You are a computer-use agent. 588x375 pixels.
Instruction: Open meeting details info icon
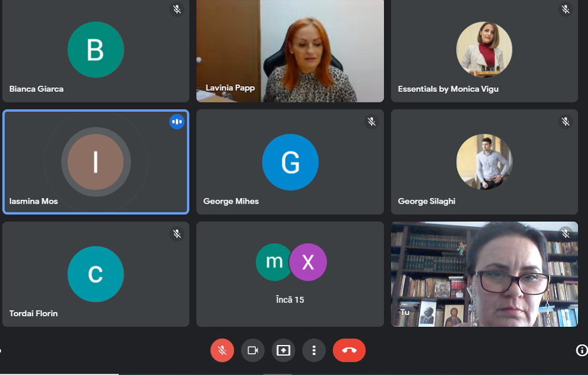pyautogui.click(x=582, y=350)
